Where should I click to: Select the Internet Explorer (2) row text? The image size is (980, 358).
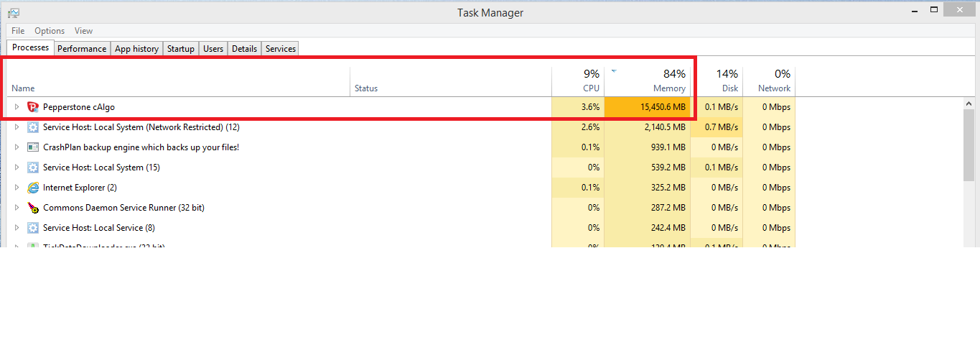click(x=80, y=188)
